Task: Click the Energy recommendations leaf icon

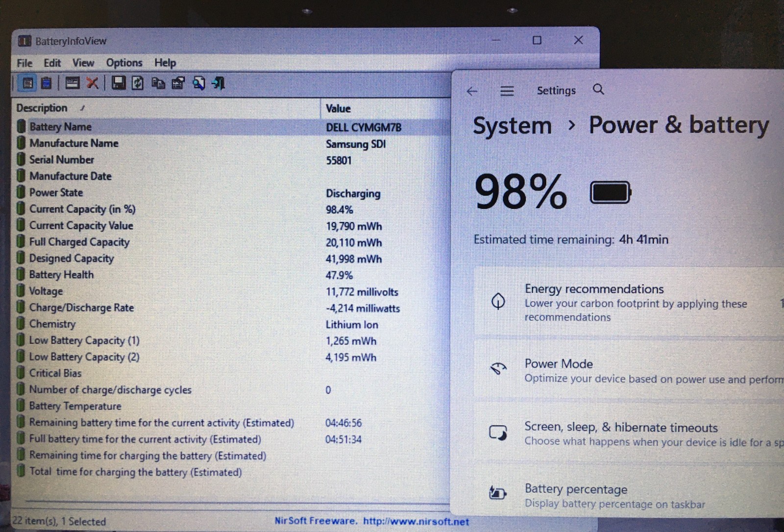Action: 498,301
